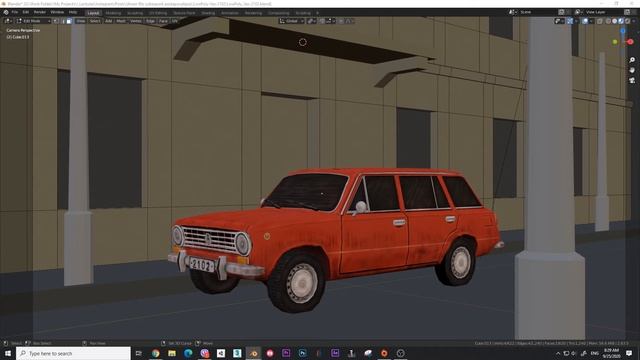This screenshot has width=640, height=360.
Task: Open the viewport Add menu
Action: point(109,21)
